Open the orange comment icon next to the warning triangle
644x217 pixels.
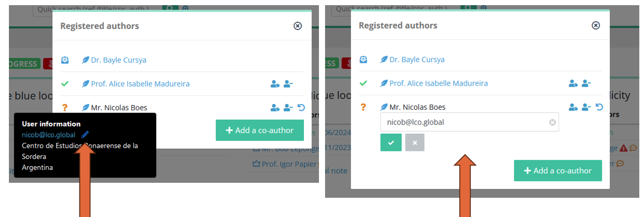click(633, 148)
